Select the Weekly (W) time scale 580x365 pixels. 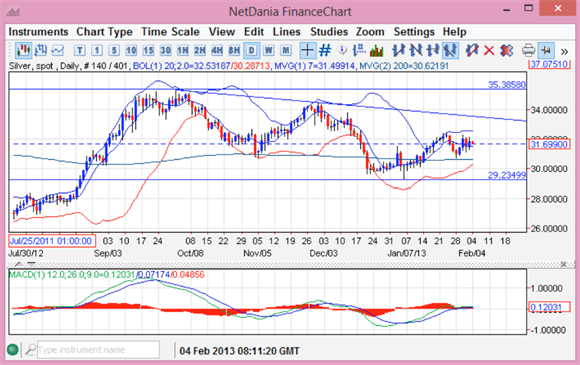pyautogui.click(x=269, y=50)
